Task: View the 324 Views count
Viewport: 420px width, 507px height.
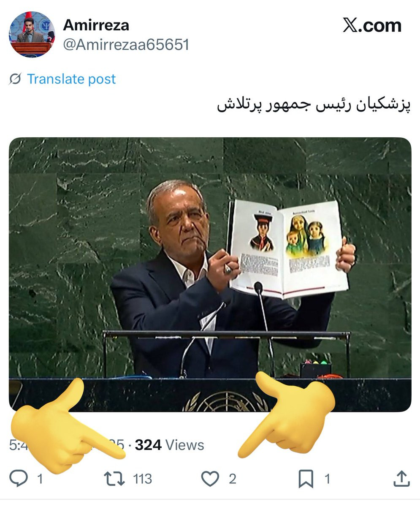Action: point(169,445)
